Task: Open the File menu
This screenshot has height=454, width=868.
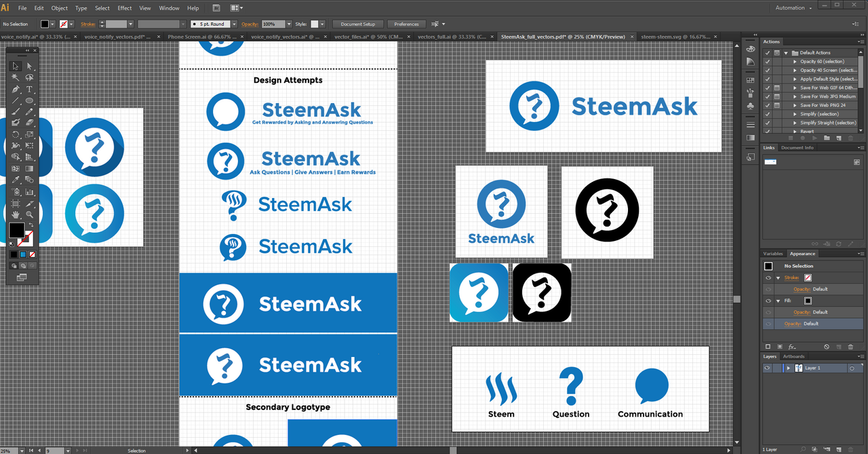Action: tap(22, 8)
